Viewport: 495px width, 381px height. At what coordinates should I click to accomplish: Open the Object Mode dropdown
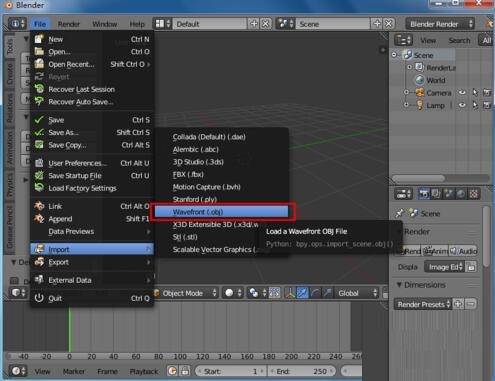point(186,293)
